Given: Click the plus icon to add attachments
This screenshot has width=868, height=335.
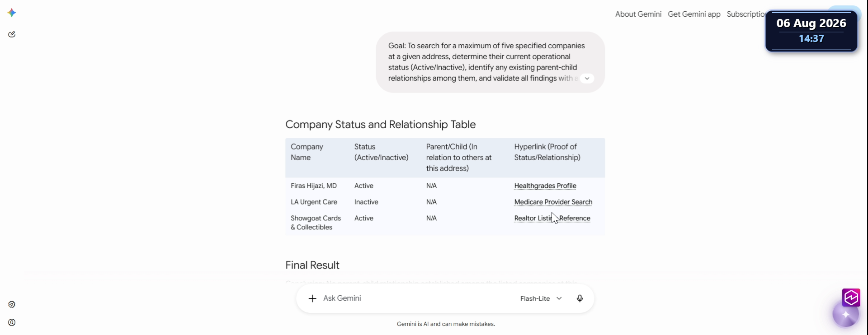Looking at the screenshot, I should (x=312, y=298).
